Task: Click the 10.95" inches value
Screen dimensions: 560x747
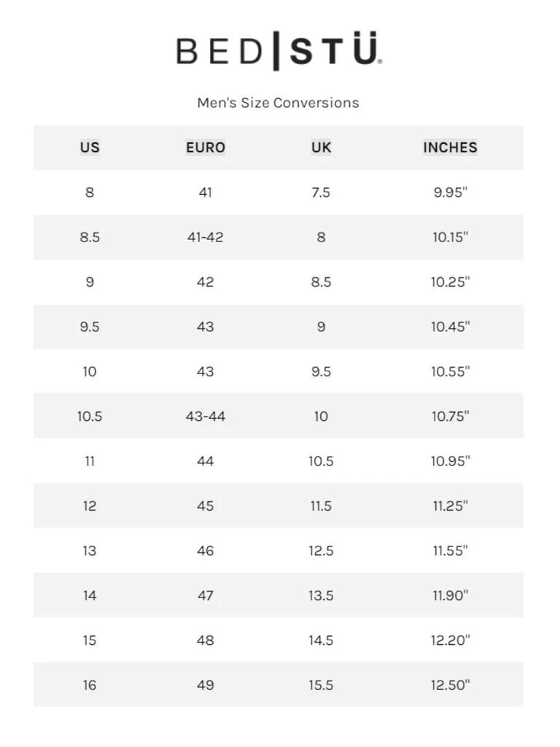Action: pos(450,461)
